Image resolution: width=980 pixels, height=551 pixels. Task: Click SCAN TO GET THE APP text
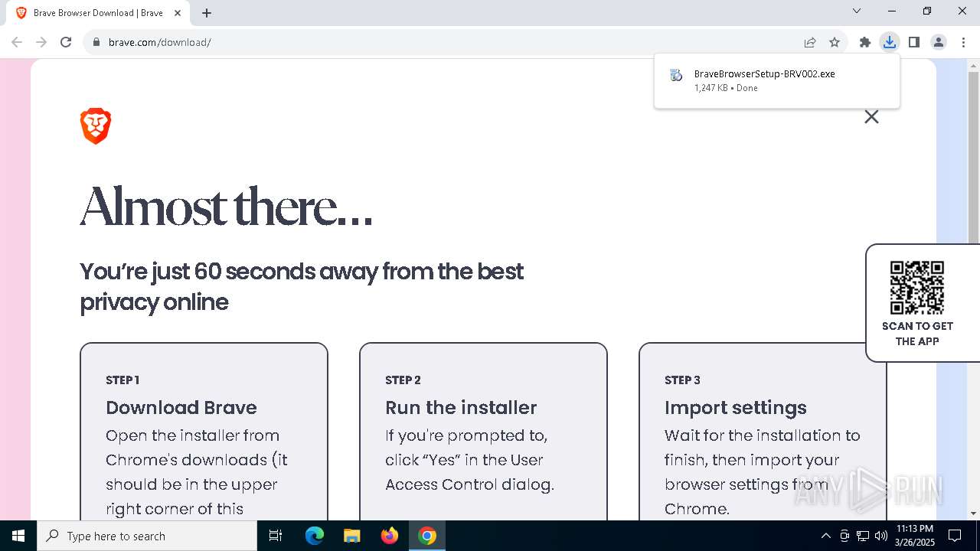tap(917, 334)
